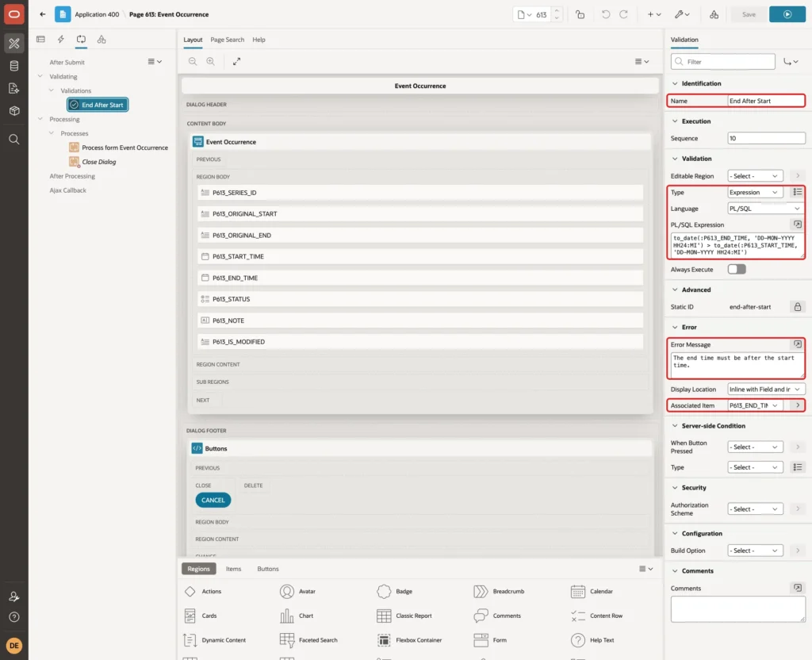Open the Display Location dropdown
The width and height of the screenshot is (812, 660).
766,389
